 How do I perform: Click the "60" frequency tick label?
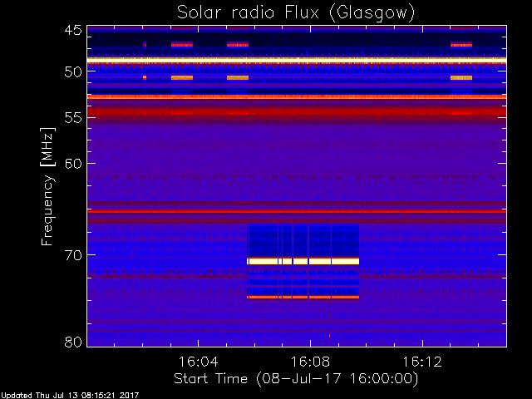[73, 164]
